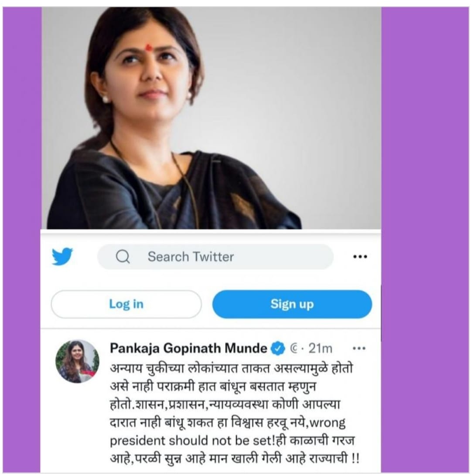The image size is (471, 476).
Task: Click the magnifying glass search icon
Action: tap(123, 256)
